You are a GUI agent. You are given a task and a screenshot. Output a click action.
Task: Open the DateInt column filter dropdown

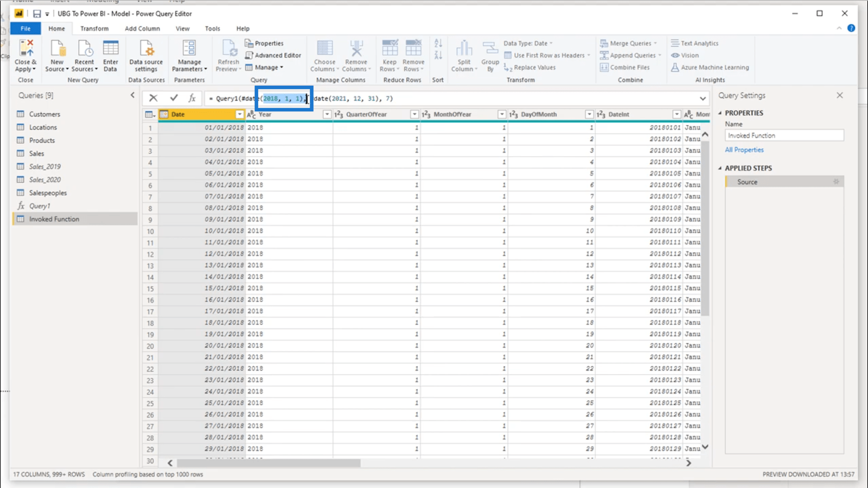(676, 114)
